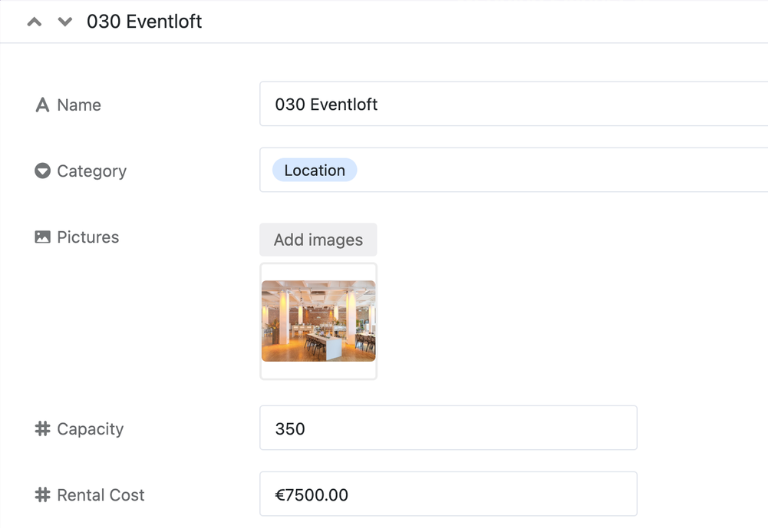Click the Name text field icon
This screenshot has height=528, width=768.
[42, 105]
